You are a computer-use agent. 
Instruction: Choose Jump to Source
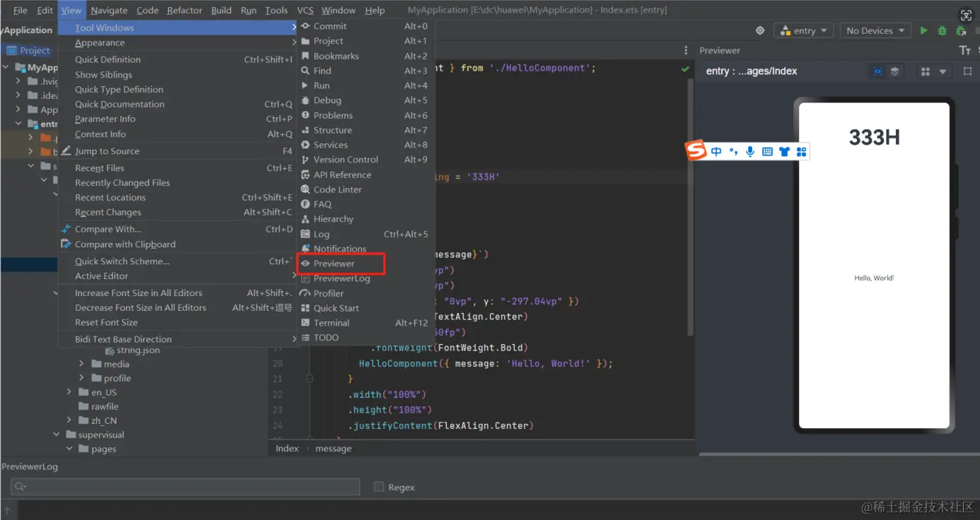pos(178,151)
